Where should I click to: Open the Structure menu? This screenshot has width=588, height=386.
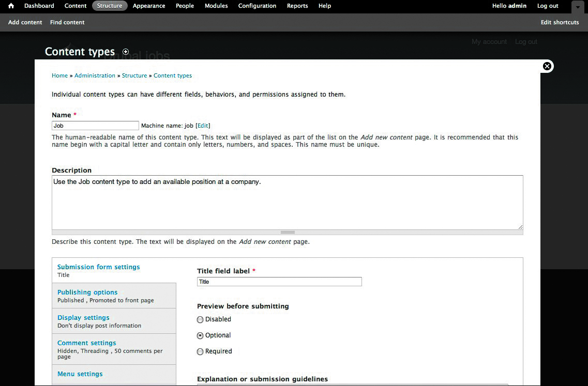[x=110, y=6]
